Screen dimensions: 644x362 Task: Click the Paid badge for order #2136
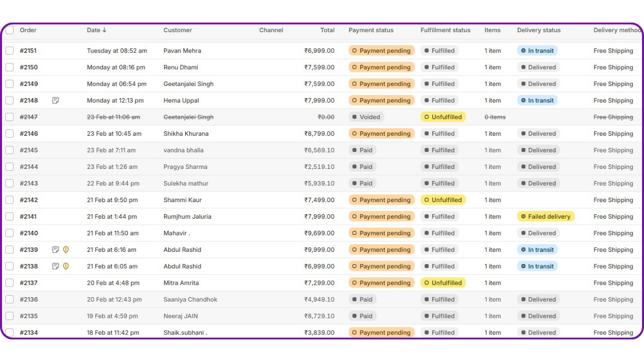click(362, 300)
